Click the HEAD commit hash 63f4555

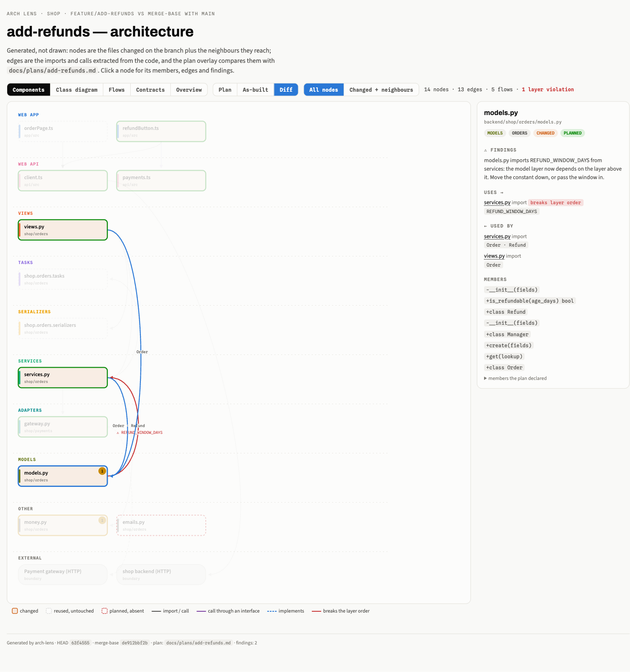pyautogui.click(x=81, y=643)
